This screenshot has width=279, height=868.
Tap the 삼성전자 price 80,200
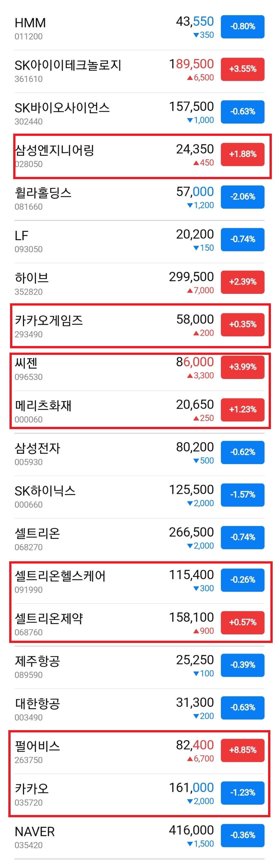point(195,447)
